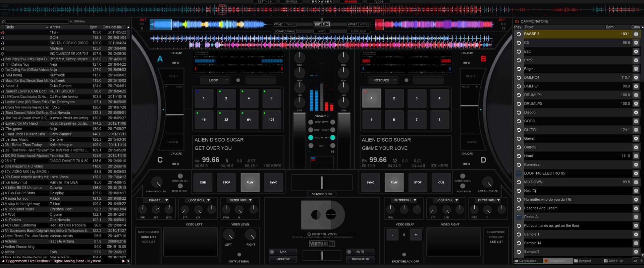Trigger the C3 sample play icon

(519, 43)
